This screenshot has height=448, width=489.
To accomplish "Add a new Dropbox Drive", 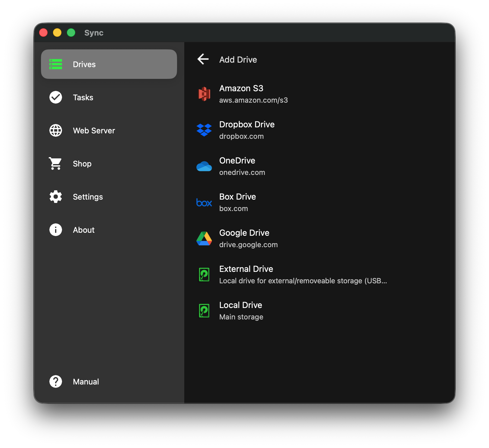I will click(247, 129).
